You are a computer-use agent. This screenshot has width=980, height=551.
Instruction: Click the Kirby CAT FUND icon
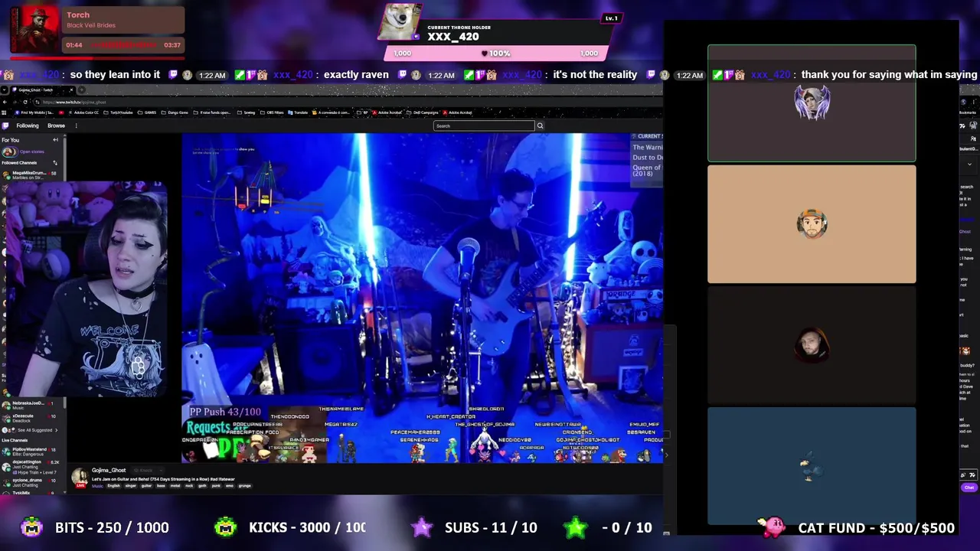[773, 526]
